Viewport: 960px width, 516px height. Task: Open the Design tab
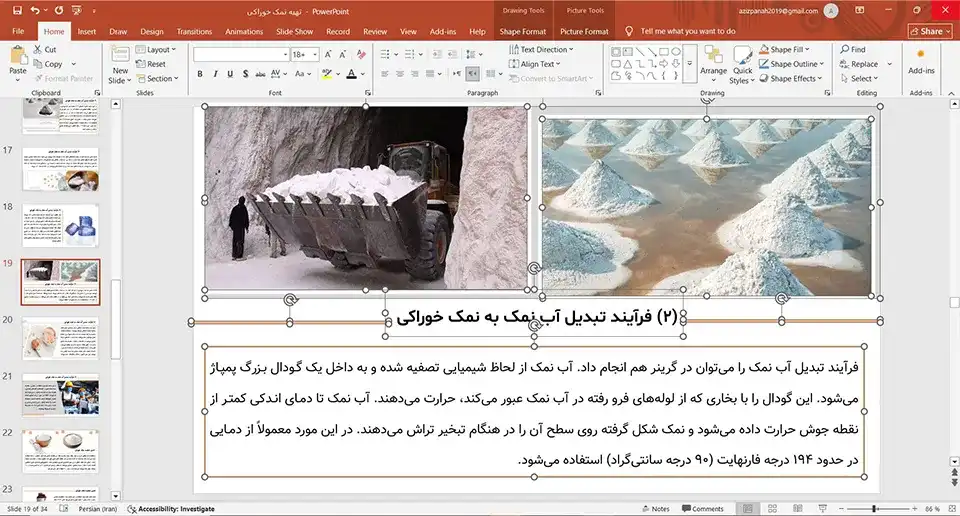point(152,31)
